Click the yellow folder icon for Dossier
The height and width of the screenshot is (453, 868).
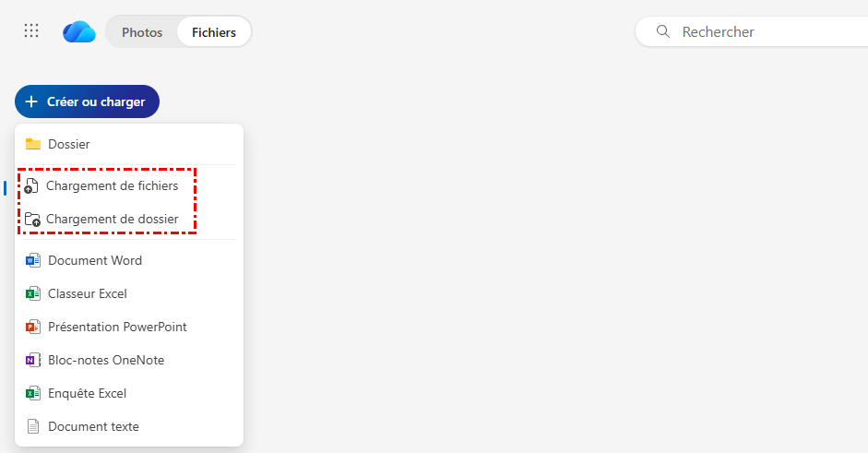click(x=33, y=144)
